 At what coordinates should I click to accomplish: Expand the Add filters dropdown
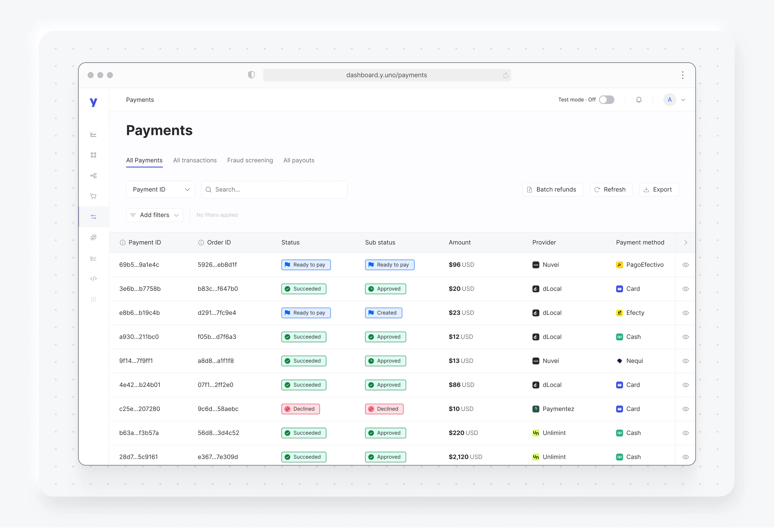(x=155, y=215)
